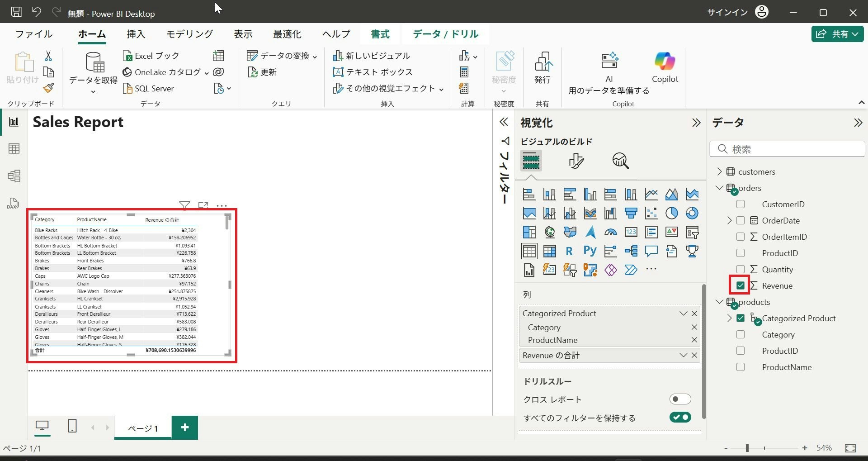
Task: Open more options ellipsis above the visual
Action: point(222,205)
